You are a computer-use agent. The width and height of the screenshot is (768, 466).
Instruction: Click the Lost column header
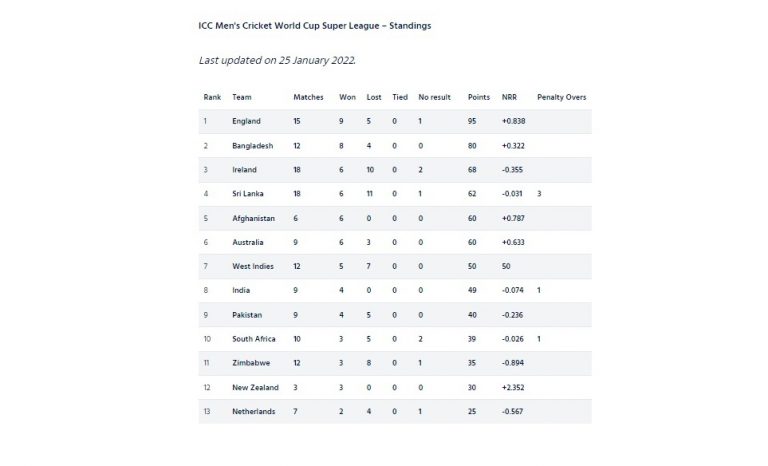pyautogui.click(x=373, y=97)
